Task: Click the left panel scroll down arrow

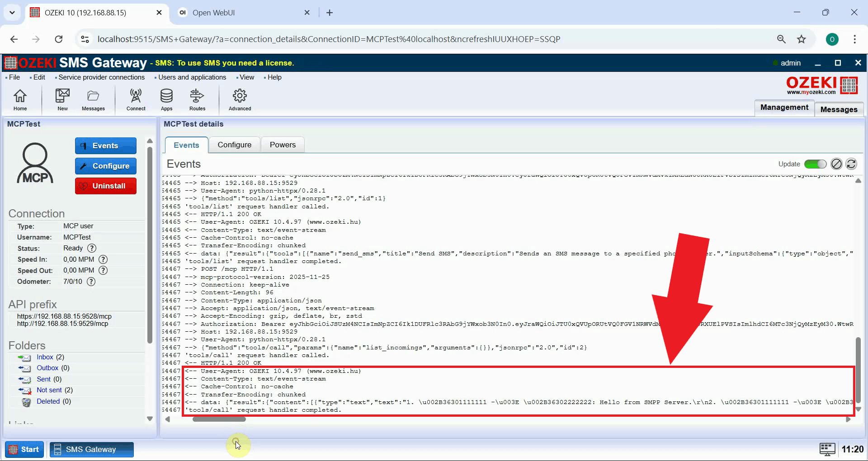Action: click(150, 419)
